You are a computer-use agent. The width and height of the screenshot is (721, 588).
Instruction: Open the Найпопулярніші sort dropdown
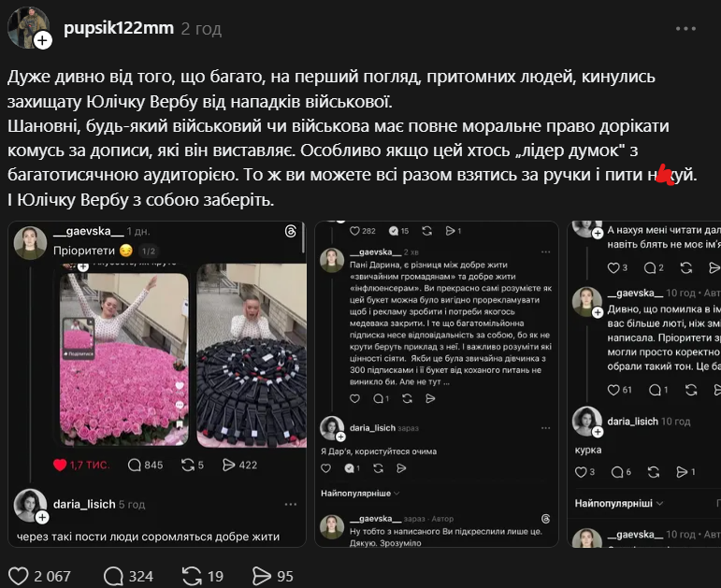618,503
